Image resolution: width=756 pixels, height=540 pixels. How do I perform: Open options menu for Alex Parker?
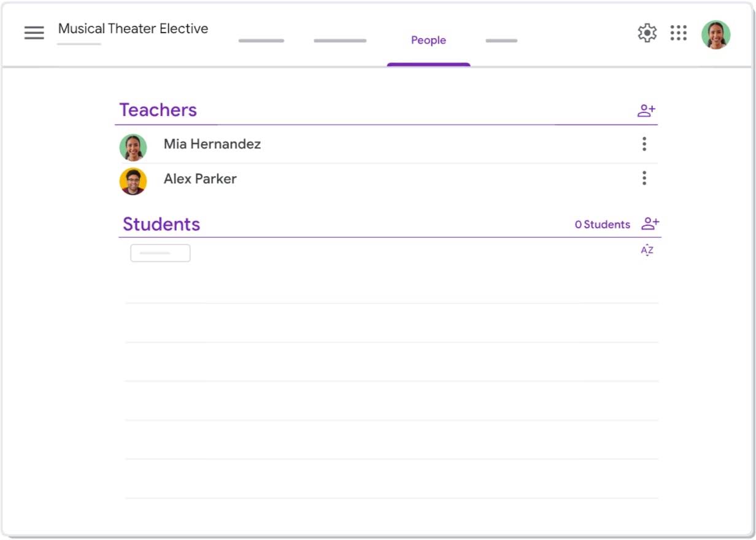point(644,179)
